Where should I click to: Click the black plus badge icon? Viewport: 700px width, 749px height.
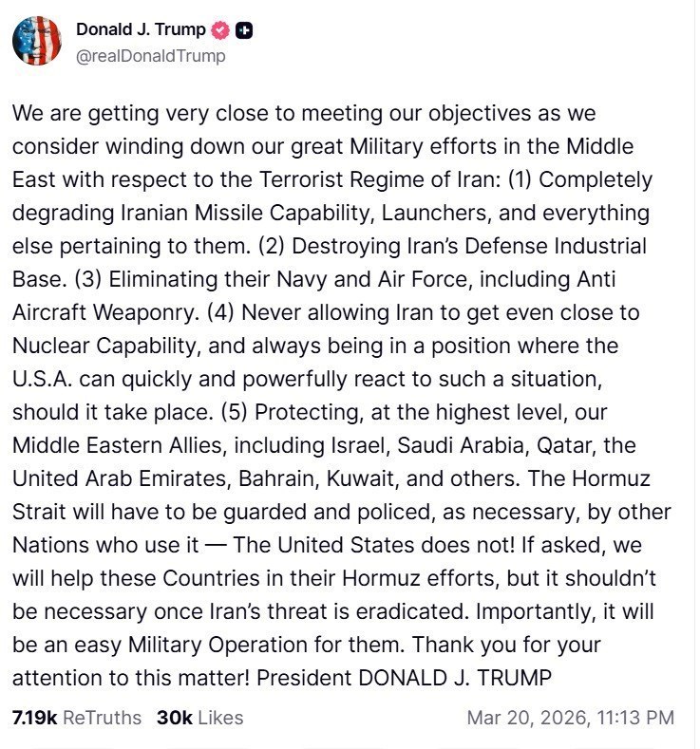[244, 30]
